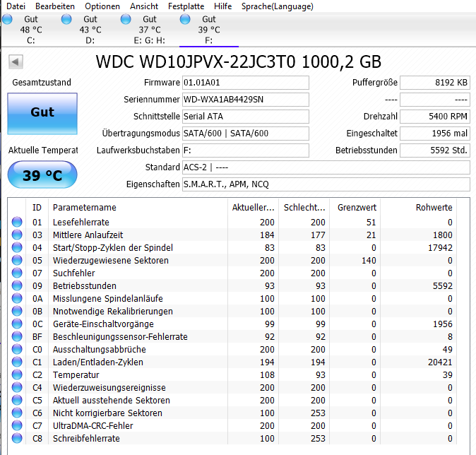Select the Wiederzugewiesene Sektoren parameter name
The image size is (476, 455).
point(110,261)
